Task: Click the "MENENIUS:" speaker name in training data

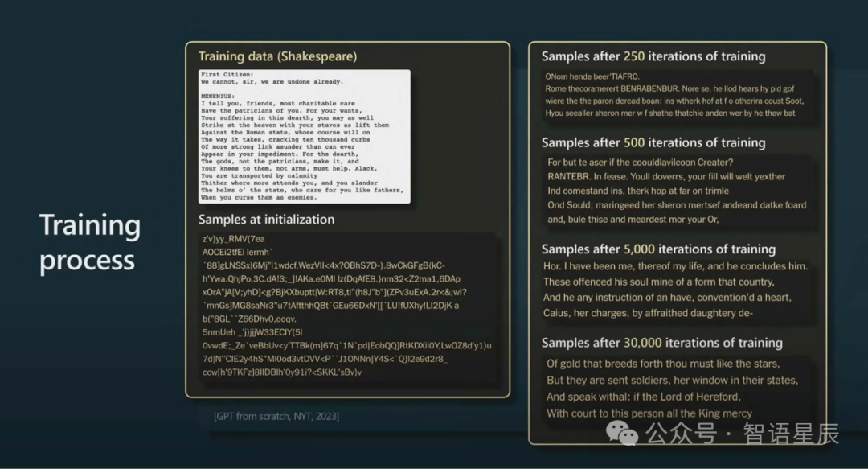Action: pos(218,96)
